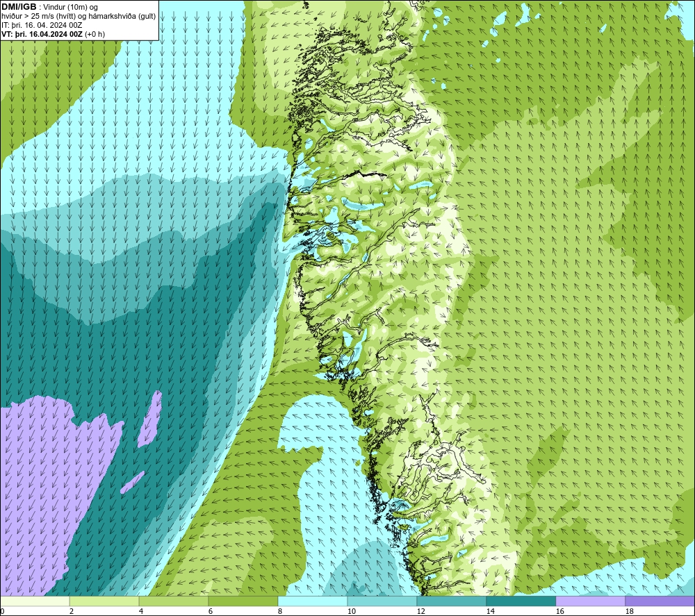Click the 12-14 m/s teal legend swatch

[451, 601]
